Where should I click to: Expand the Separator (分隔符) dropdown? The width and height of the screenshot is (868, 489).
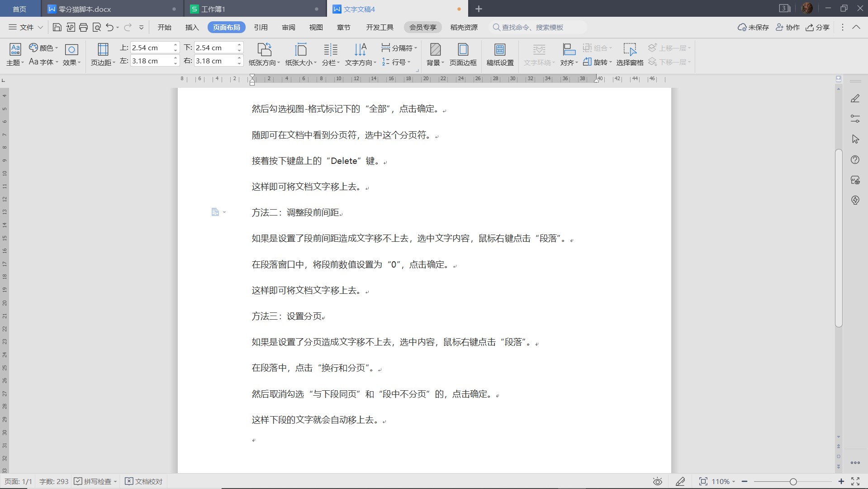399,48
